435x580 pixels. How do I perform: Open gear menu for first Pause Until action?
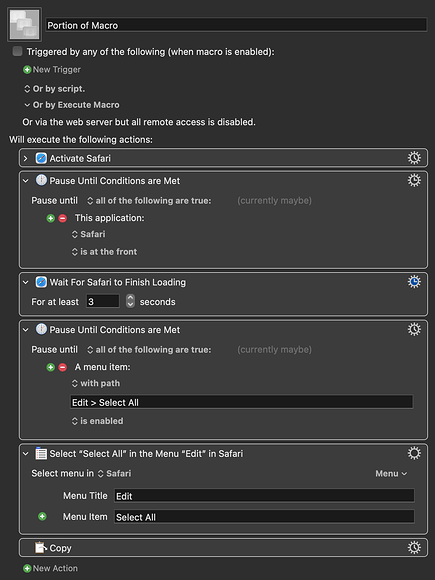414,180
